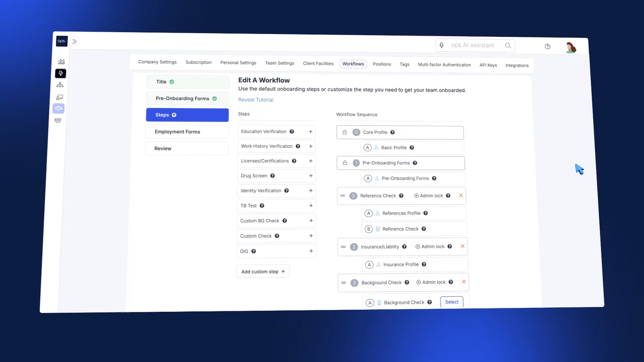Click drag handle of Reference Check step

[343, 196]
